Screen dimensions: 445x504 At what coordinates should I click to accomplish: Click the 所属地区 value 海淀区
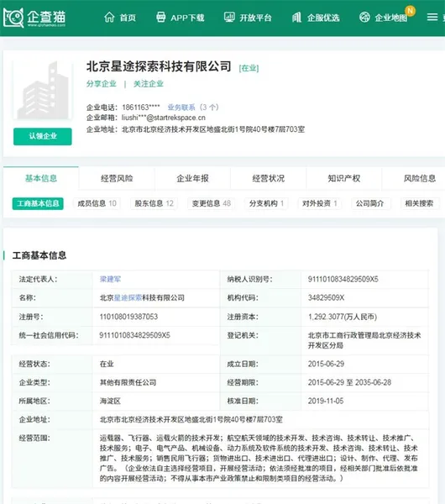110,402
